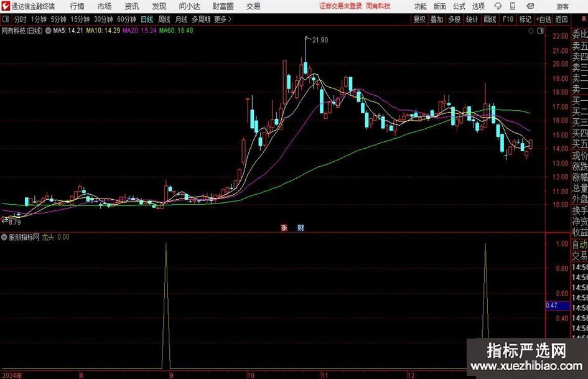Image resolution: width=588 pixels, height=379 pixels.
Task: Click the 多股 multi-stock button
Action: [x=454, y=19]
